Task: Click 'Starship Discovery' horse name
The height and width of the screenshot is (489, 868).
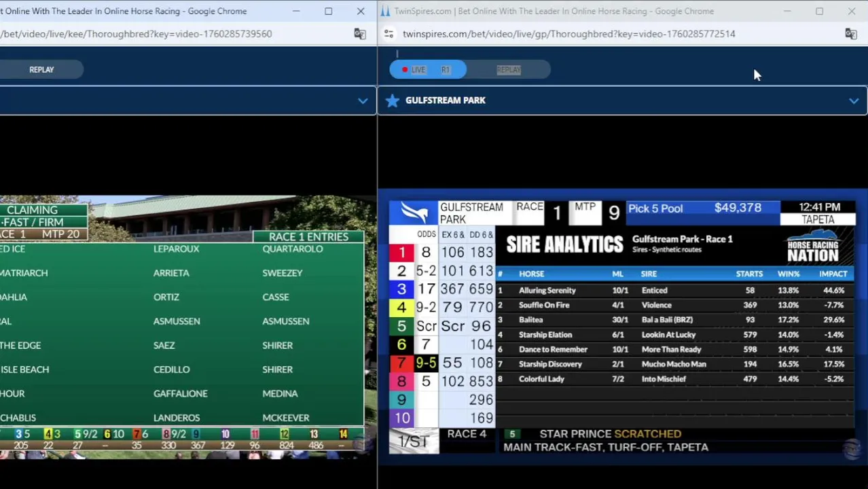Action: [550, 364]
